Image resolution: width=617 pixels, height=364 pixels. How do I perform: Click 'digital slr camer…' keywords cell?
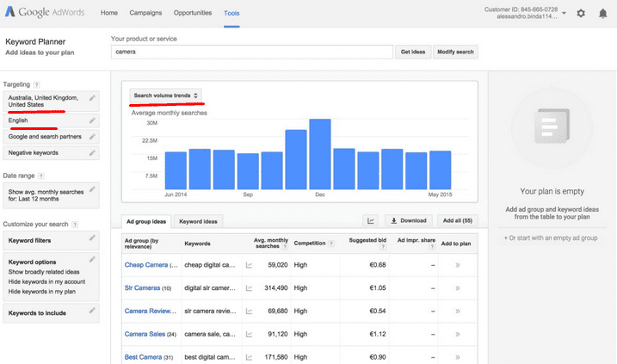tap(210, 288)
